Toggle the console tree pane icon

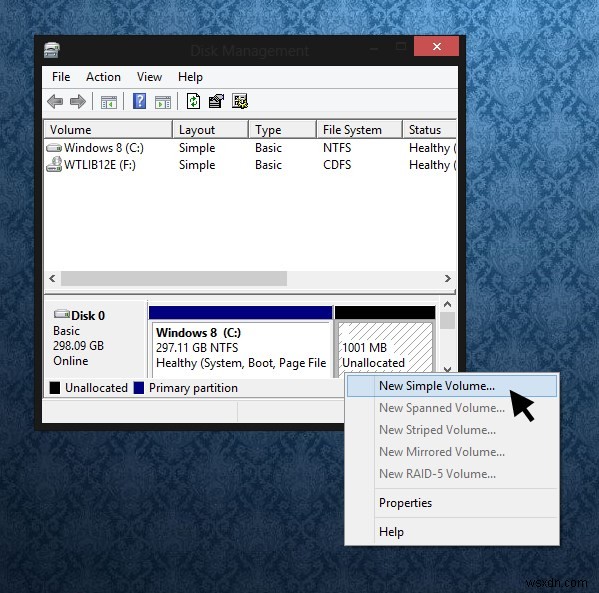coord(108,102)
